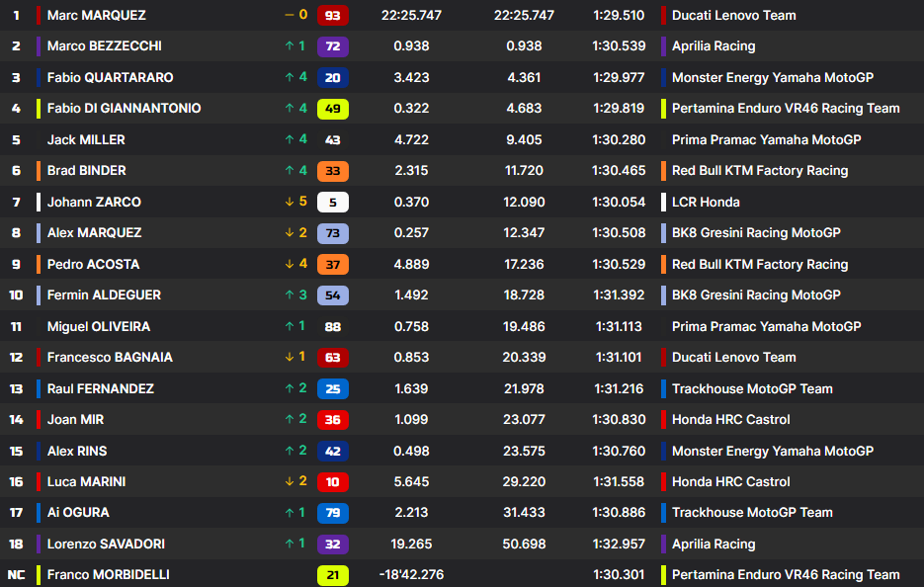Screen dimensions: 924x587
Task: Click the NC position label for Morbidelli
Action: tap(16, 575)
